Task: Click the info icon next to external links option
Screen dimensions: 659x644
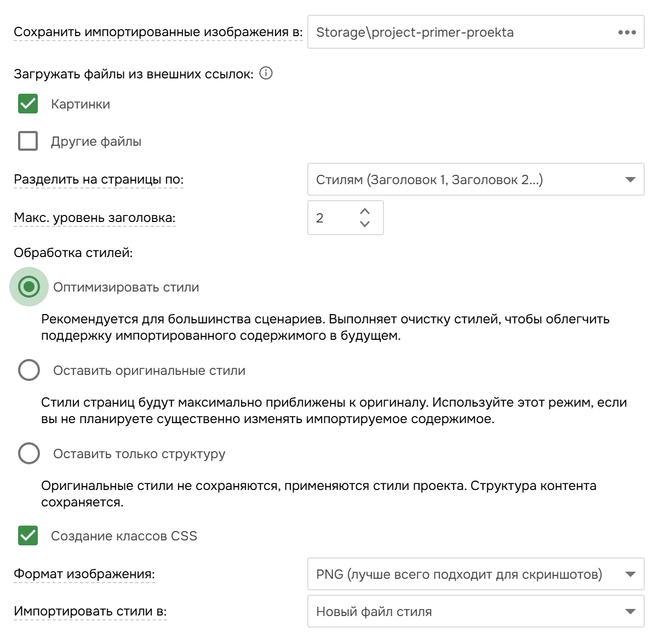Action: point(266,73)
